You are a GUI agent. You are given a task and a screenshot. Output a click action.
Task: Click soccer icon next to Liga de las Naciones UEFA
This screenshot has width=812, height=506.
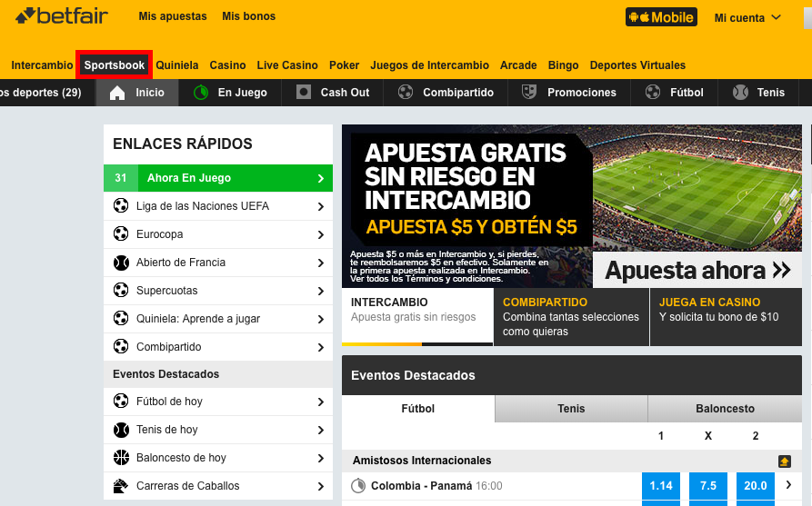click(x=121, y=206)
